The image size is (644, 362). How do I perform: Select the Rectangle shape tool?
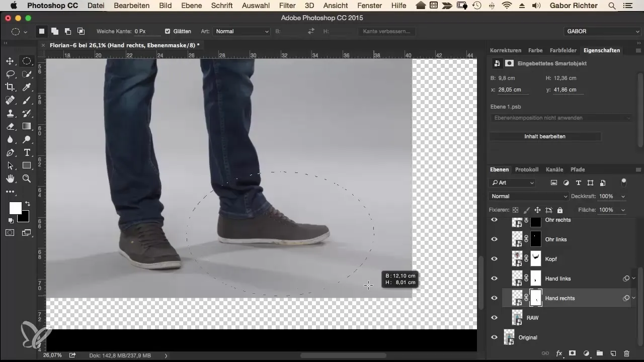pos(27,165)
